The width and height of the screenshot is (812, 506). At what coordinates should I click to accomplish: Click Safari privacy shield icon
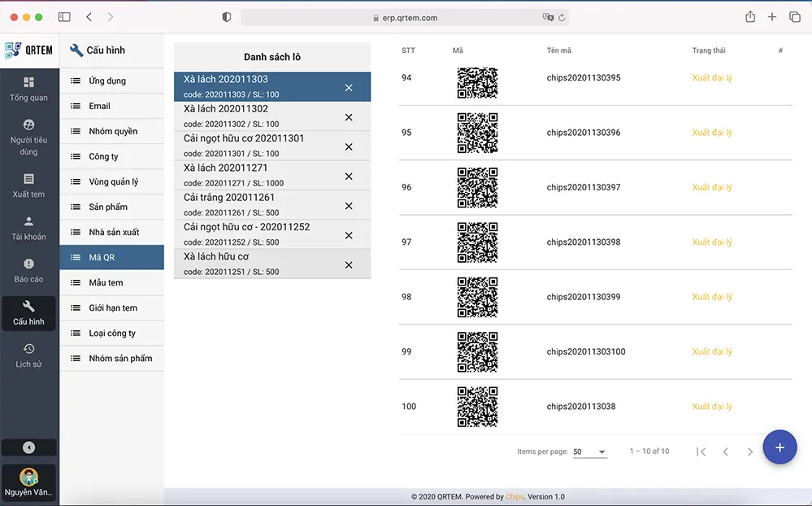(226, 17)
